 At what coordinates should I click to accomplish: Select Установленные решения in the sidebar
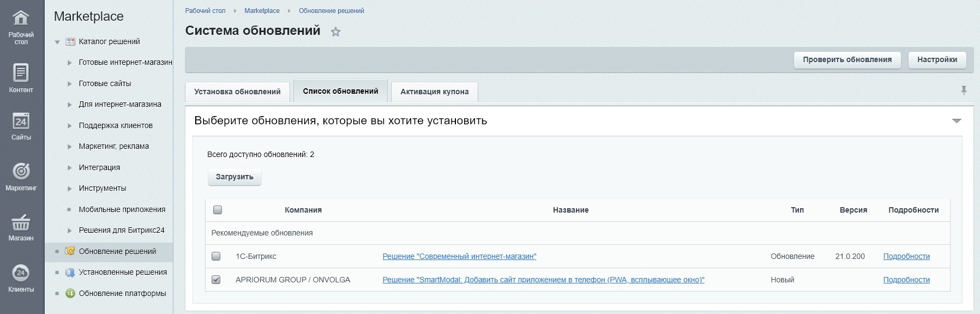point(123,272)
